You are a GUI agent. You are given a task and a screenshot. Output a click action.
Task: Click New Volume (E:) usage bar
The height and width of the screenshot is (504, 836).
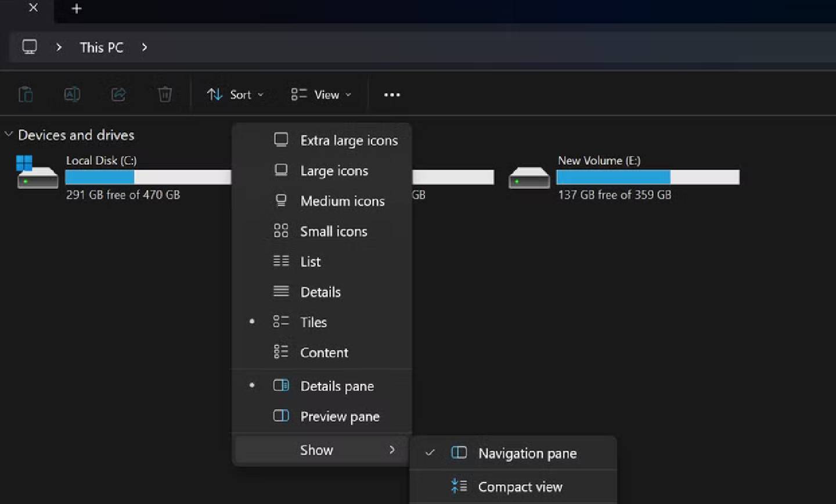click(648, 177)
